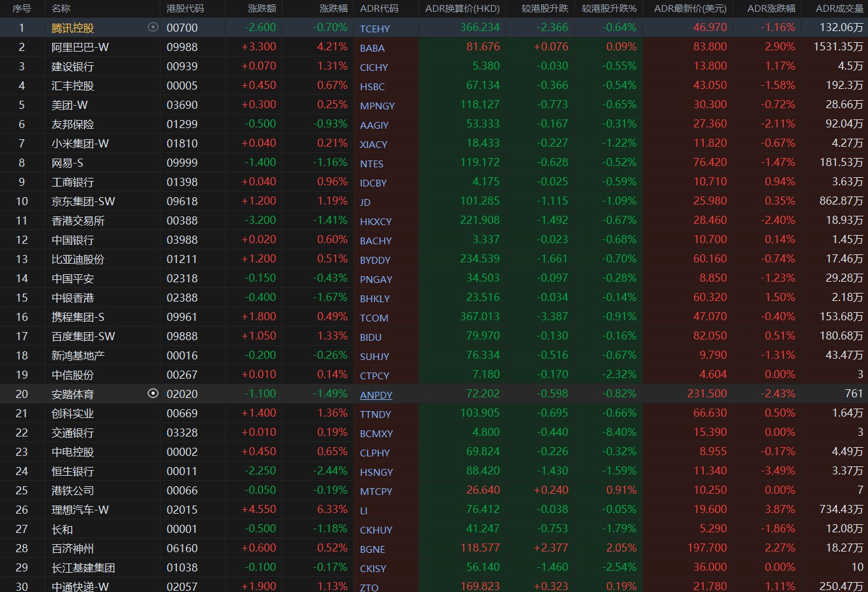This screenshot has height=592, width=868.
Task: Open the BIDU ADR code
Action: 371,337
